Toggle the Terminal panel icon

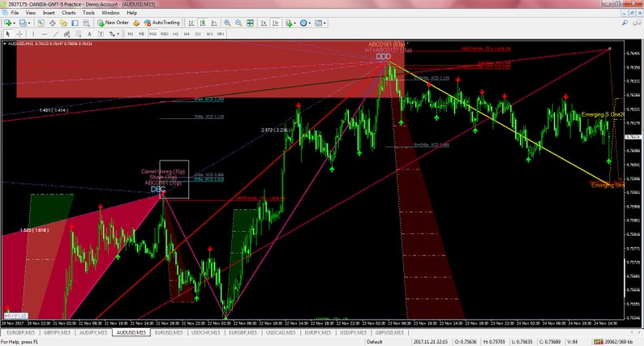pos(75,23)
